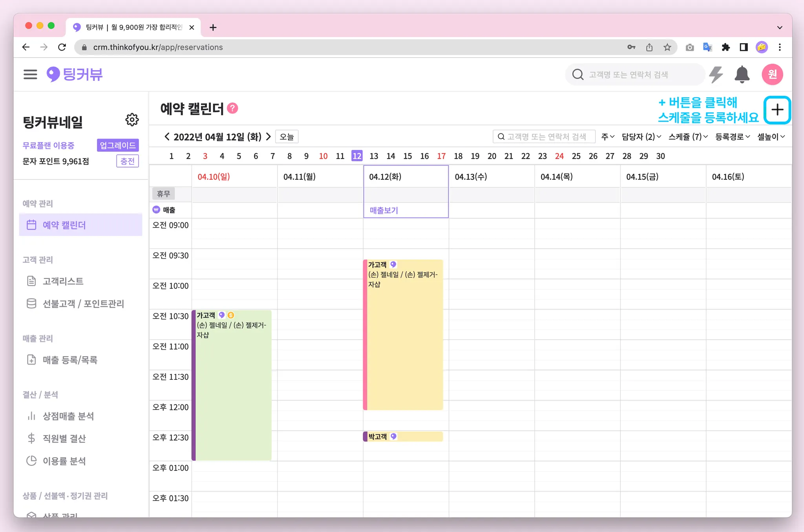The width and height of the screenshot is (804, 532).
Task: Click the plus button to add schedule
Action: click(x=777, y=110)
